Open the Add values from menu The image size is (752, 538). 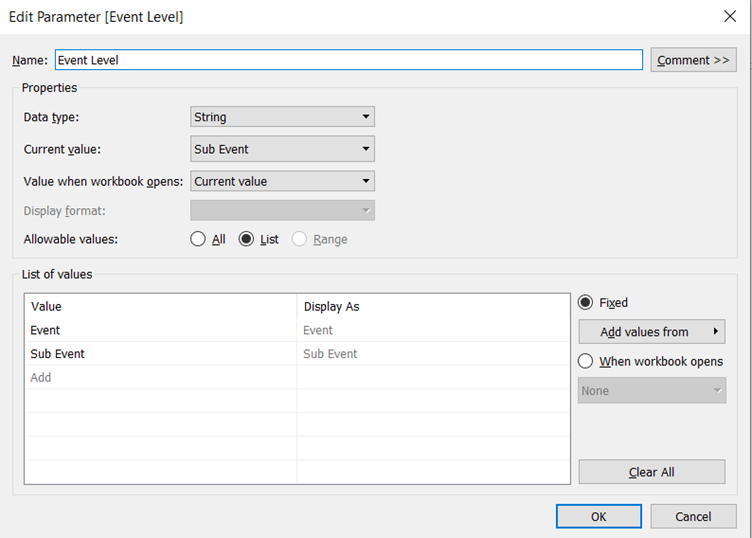651,332
